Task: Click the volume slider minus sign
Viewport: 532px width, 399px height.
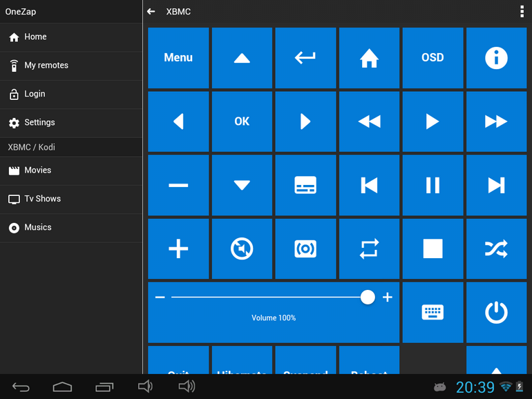Action: [x=160, y=298]
